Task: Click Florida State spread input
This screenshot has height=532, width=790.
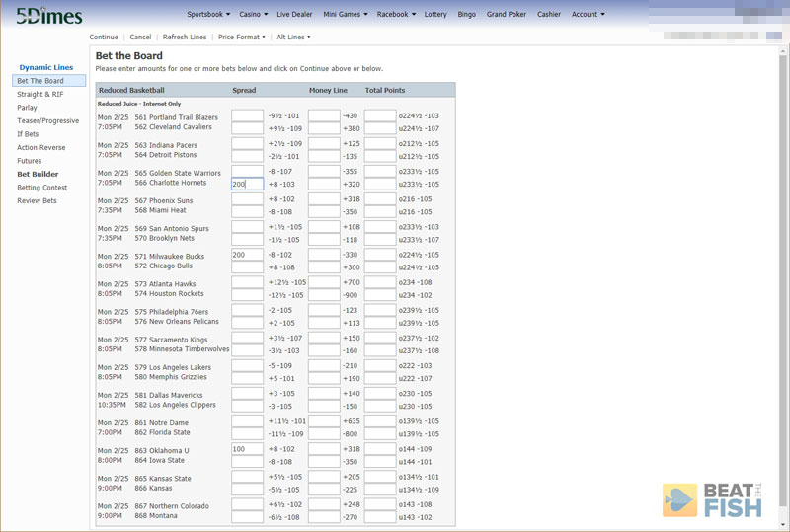Action: 248,433
